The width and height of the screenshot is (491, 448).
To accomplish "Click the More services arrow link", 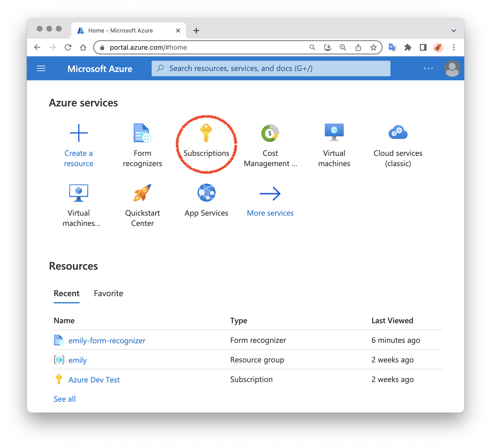I will pos(270,194).
